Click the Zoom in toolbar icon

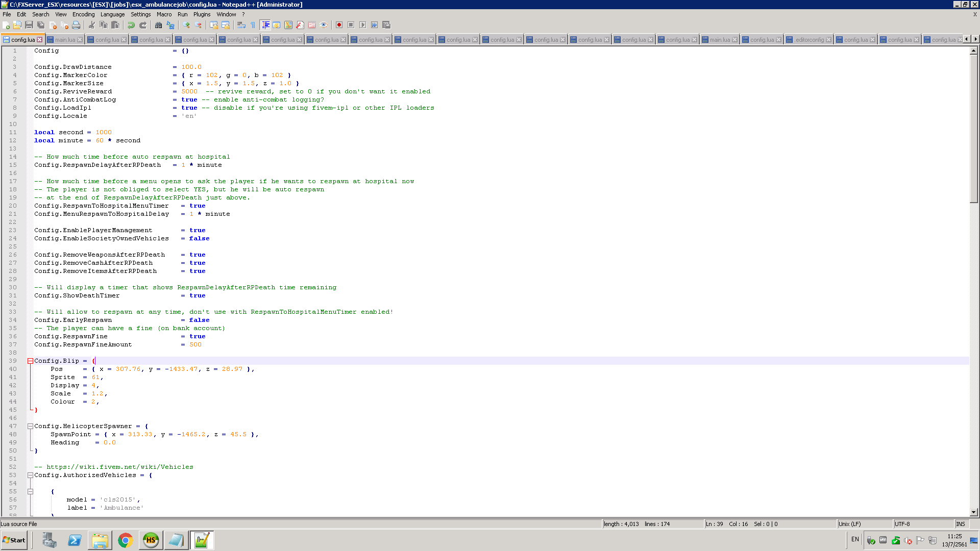[x=186, y=25]
